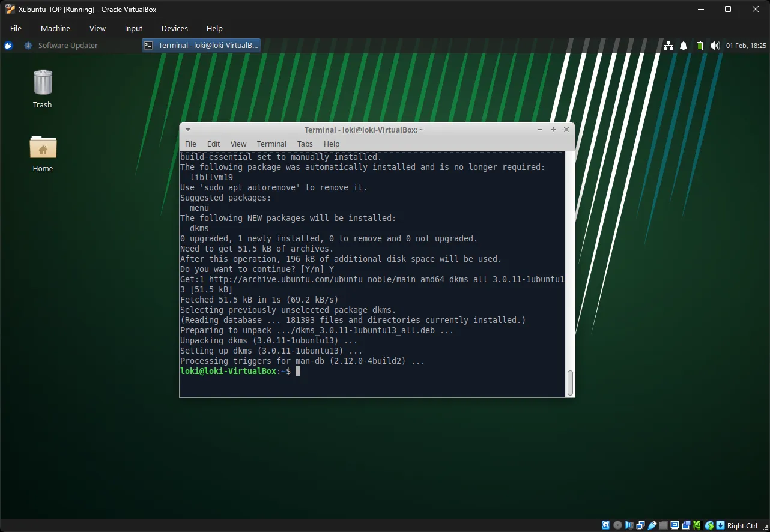Select the Terminal taskbar entry
Screen dimensions: 770x532
pyautogui.click(x=201, y=45)
